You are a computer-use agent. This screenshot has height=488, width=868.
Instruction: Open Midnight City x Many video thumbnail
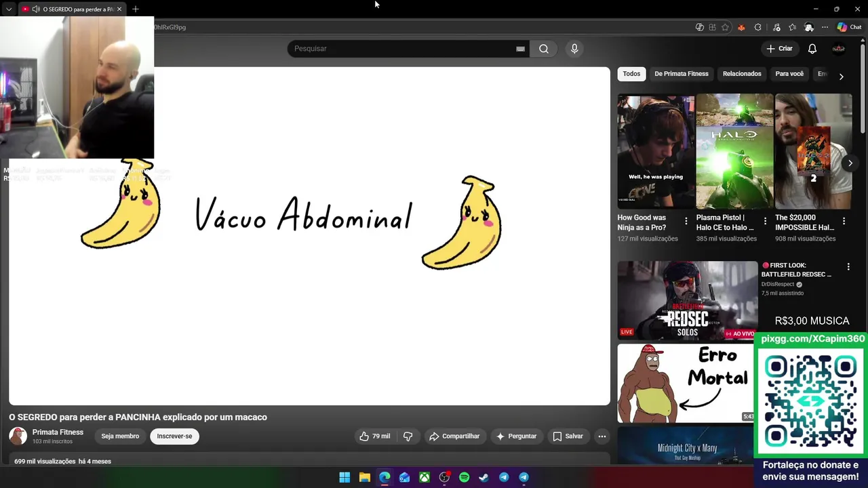(x=686, y=445)
